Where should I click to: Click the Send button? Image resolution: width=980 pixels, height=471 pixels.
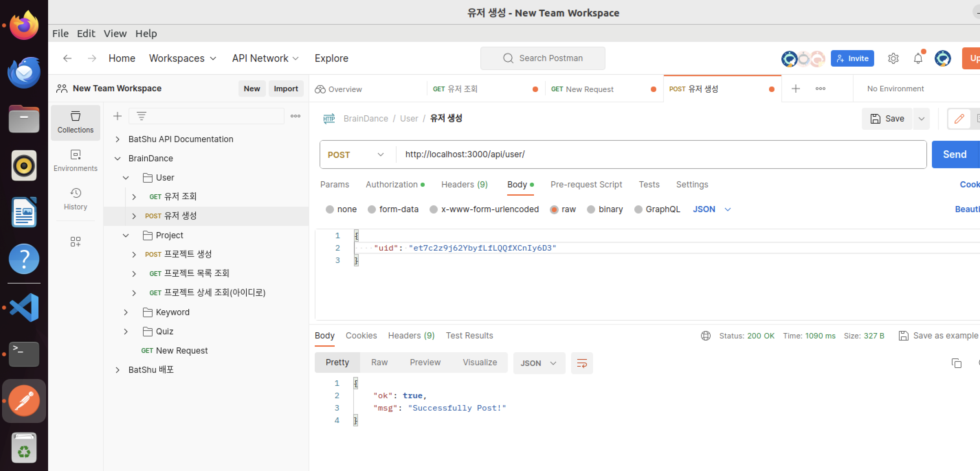[x=955, y=154]
